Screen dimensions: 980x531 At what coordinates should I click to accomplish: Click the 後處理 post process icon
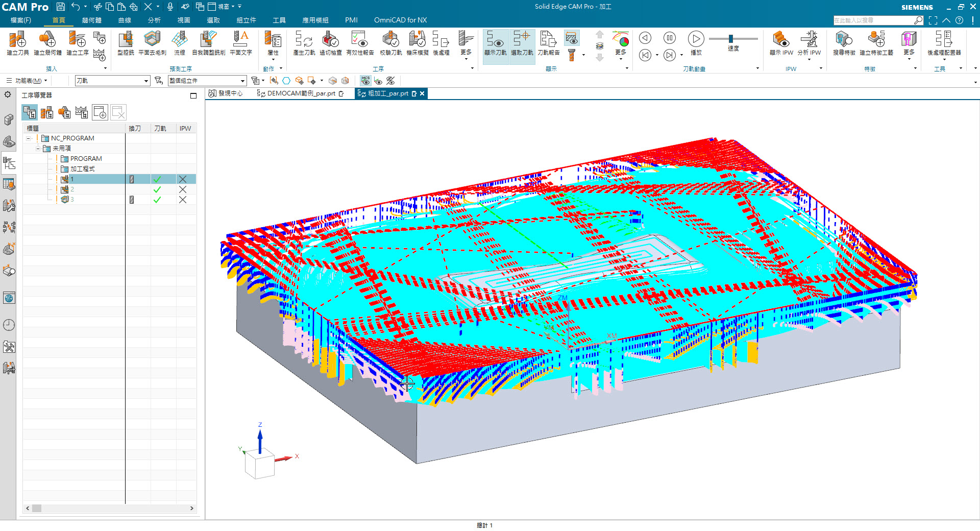[x=441, y=43]
